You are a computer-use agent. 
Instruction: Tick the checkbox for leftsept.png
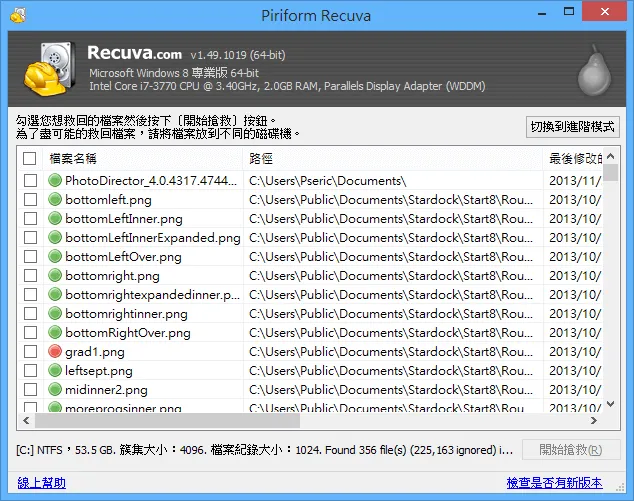(x=30, y=370)
